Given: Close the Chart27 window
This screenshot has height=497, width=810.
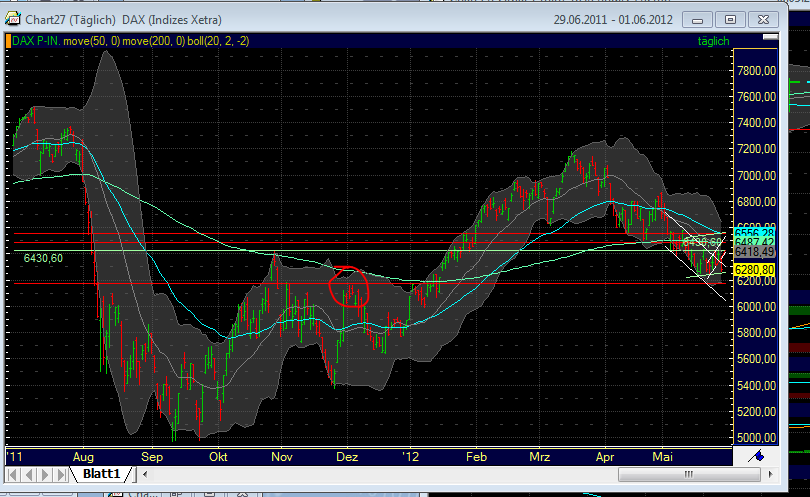Looking at the screenshot, I should tap(763, 20).
